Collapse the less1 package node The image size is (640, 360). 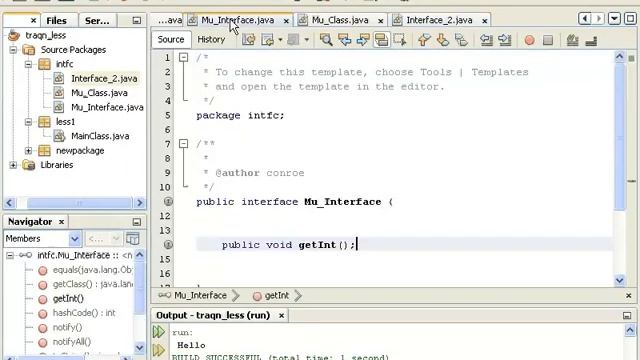click(28, 122)
